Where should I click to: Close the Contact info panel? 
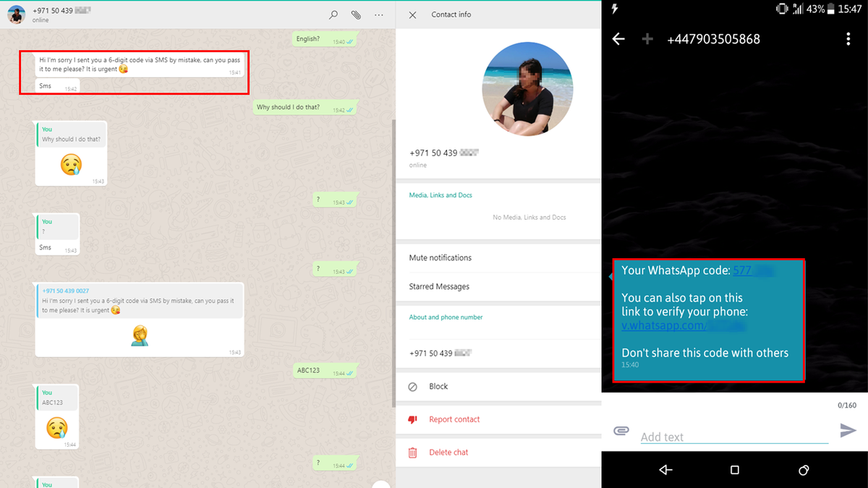pos(412,14)
